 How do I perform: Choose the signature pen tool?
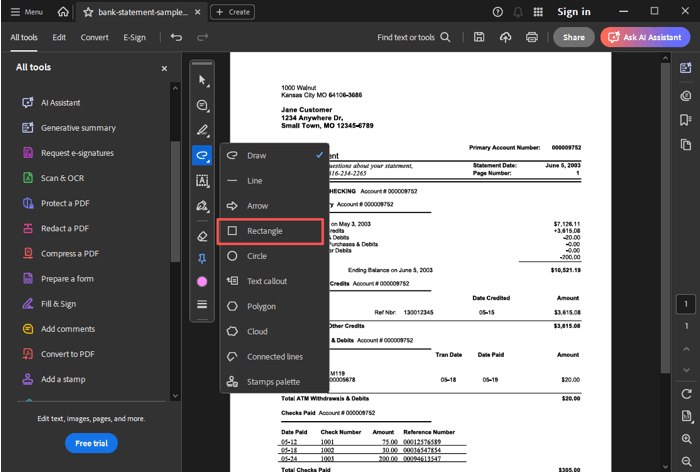pyautogui.click(x=202, y=206)
